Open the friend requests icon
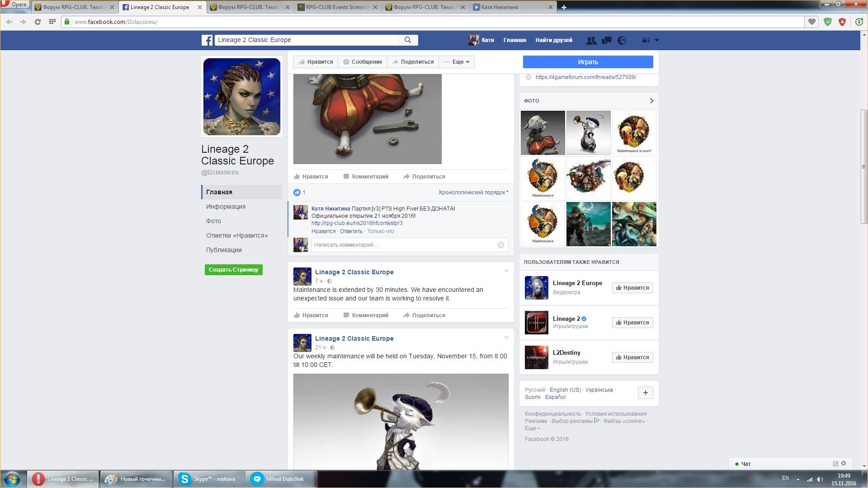 click(591, 40)
